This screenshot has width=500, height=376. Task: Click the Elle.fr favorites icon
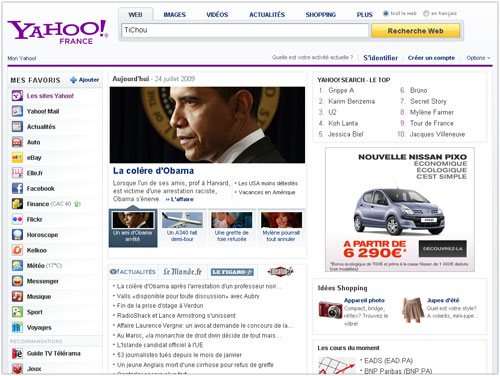pos(17,173)
